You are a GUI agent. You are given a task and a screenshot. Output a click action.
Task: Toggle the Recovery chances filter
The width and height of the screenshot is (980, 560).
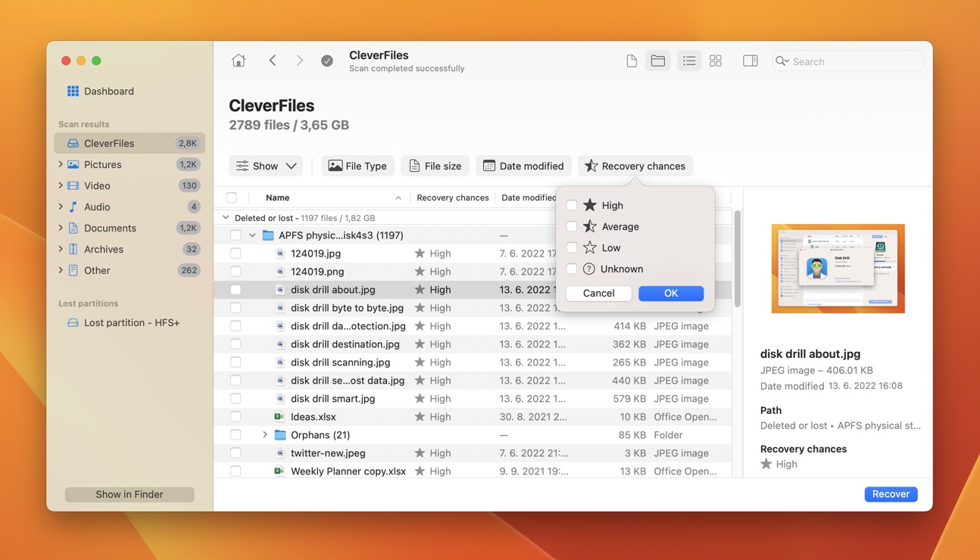(x=635, y=166)
